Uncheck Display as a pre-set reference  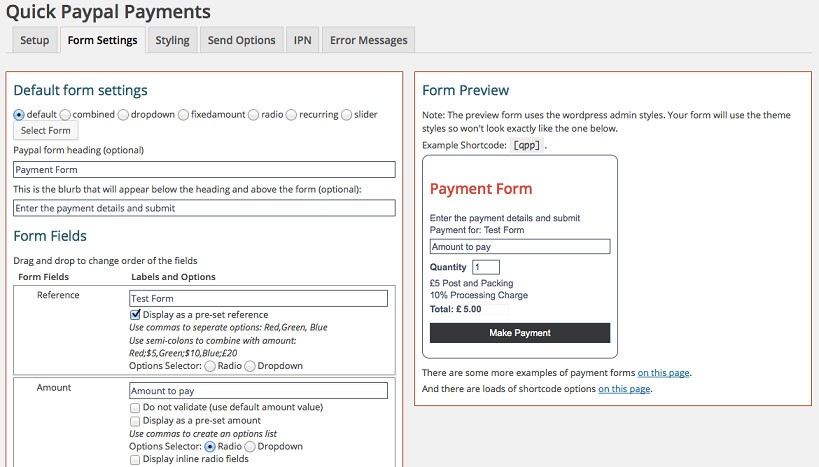[x=136, y=314]
